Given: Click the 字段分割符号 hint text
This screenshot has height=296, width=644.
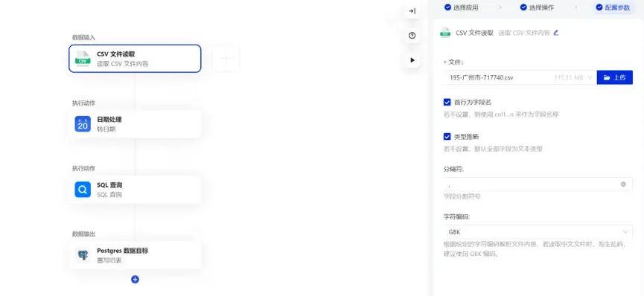Looking at the screenshot, I should [x=462, y=196].
